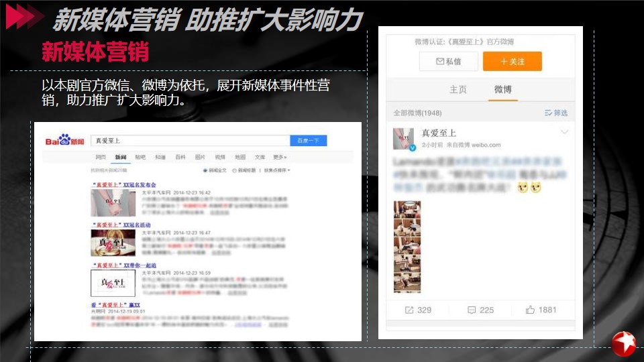644x362 pixels.
Task: Open the 地图 tab
Action: click(240, 157)
